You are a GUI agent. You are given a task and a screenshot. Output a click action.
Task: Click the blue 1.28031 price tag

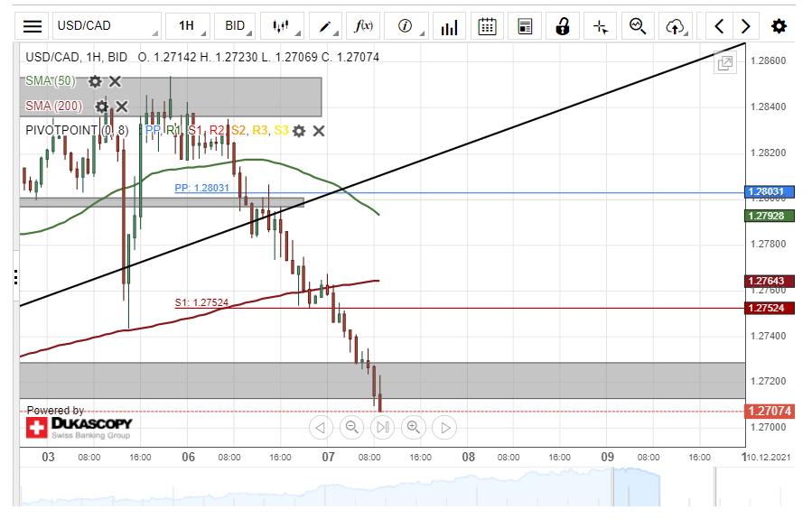tap(769, 192)
